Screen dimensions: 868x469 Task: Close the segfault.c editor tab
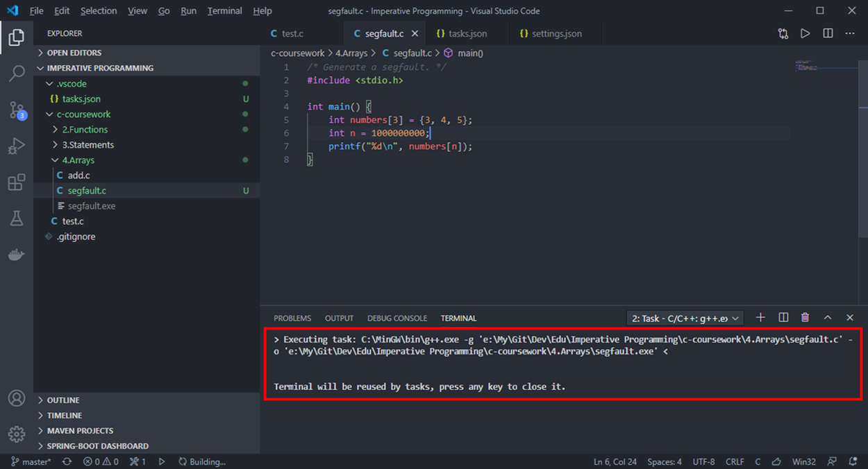[x=415, y=33]
